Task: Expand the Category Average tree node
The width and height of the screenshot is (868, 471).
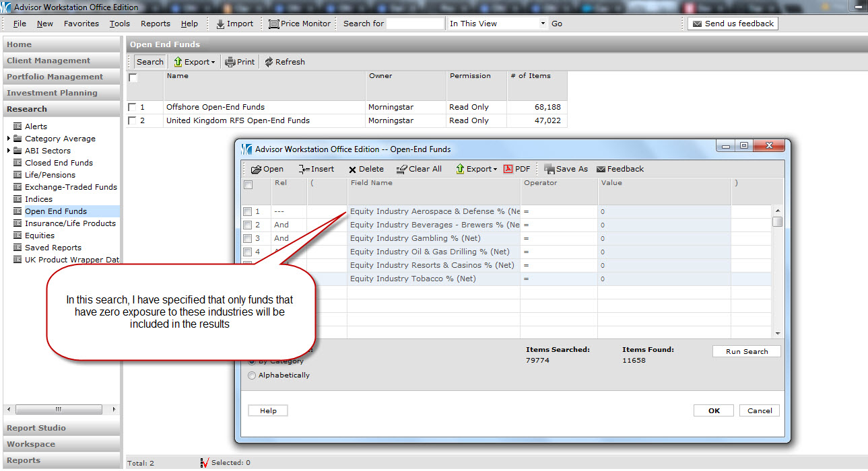Action: [9, 139]
